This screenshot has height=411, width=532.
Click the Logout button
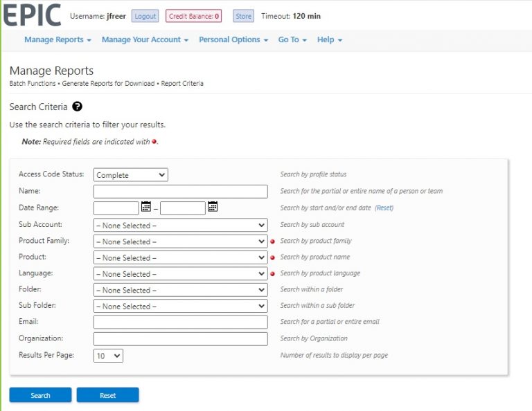point(145,16)
